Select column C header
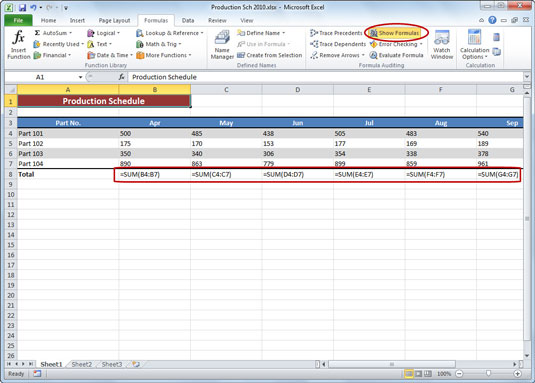The image size is (535, 383). [x=226, y=90]
